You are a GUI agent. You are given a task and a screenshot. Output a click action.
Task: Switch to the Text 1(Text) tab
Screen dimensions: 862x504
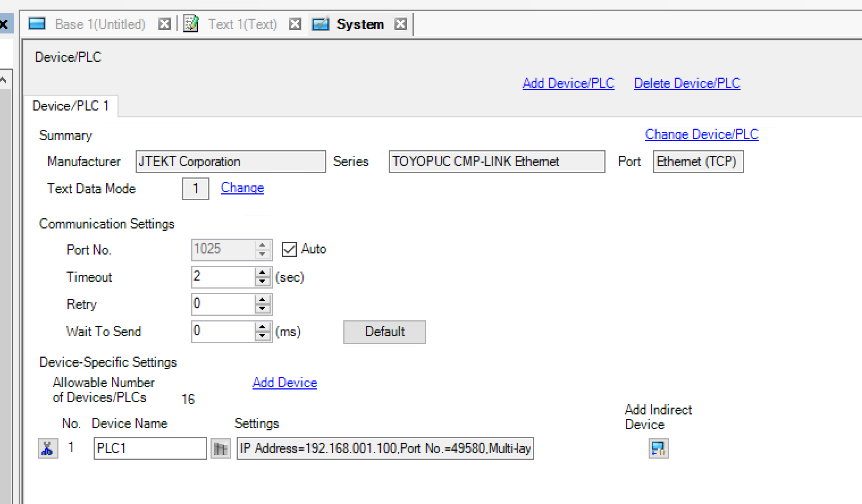pyautogui.click(x=242, y=24)
